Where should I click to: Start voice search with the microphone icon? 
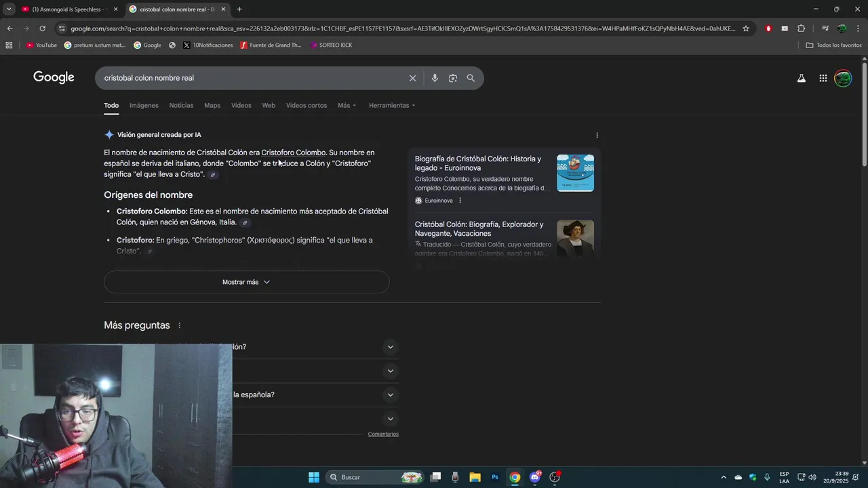pyautogui.click(x=435, y=78)
